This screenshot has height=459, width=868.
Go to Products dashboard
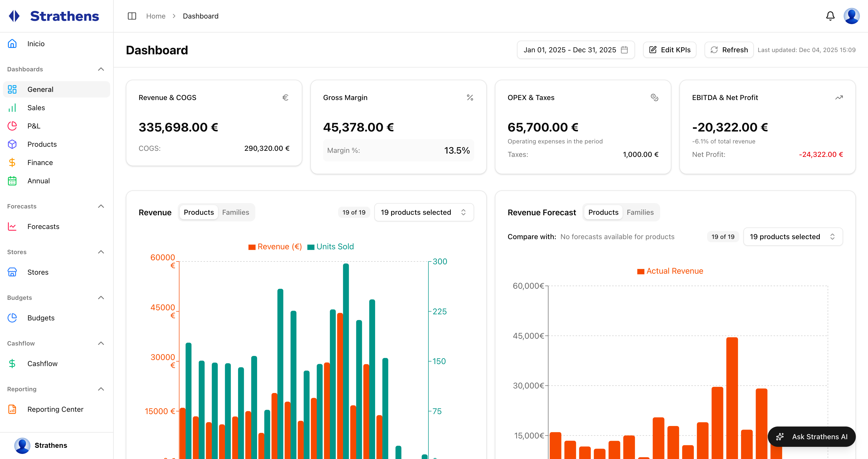point(42,144)
